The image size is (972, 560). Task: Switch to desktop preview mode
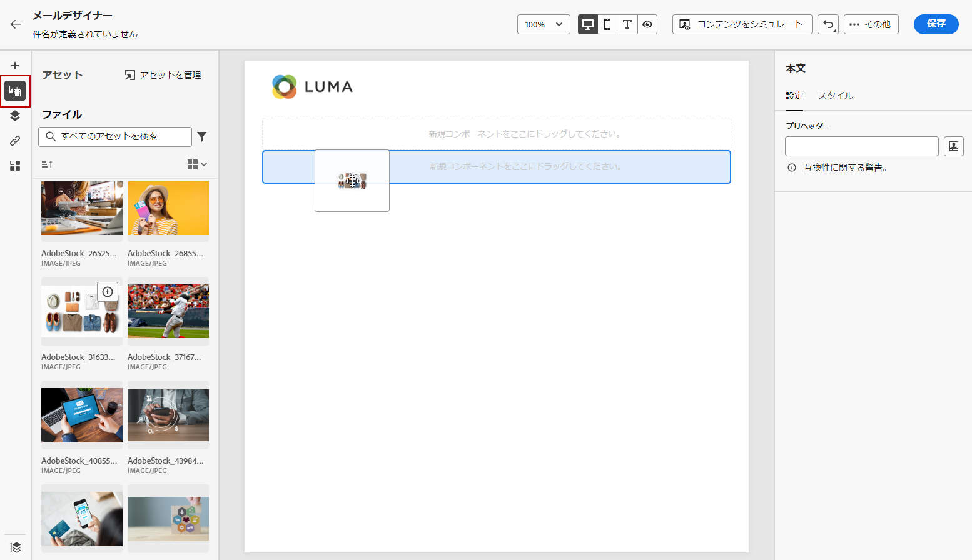[587, 24]
